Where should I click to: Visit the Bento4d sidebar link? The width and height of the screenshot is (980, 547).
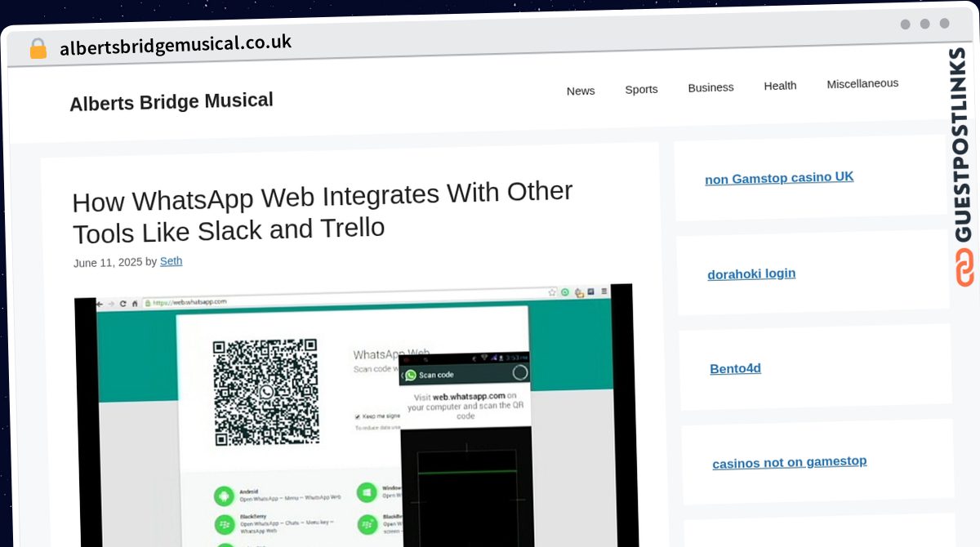[735, 369]
